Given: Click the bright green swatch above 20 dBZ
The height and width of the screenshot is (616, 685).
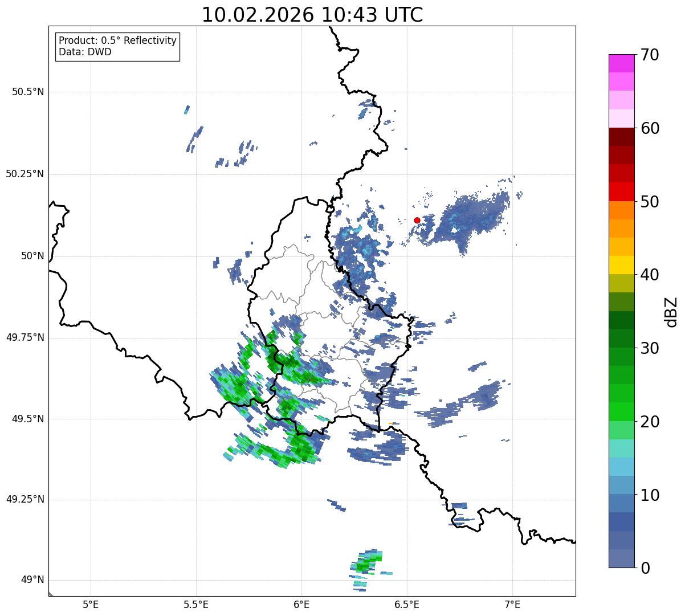Looking at the screenshot, I should (622, 412).
